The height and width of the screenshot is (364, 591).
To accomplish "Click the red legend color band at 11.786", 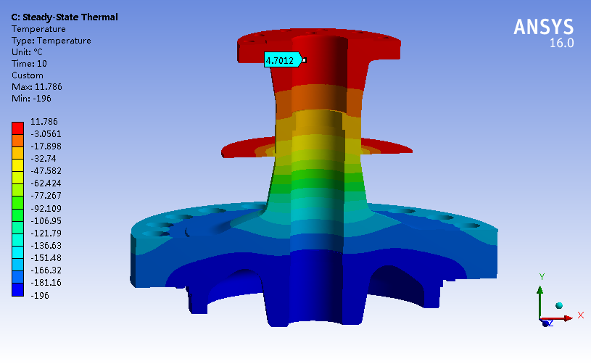I will point(17,128).
